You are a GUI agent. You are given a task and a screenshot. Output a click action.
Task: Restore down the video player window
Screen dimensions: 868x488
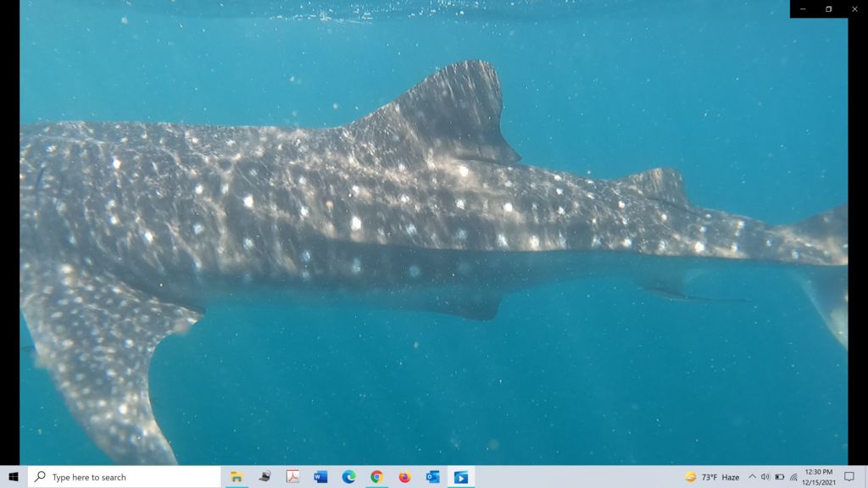(x=828, y=8)
